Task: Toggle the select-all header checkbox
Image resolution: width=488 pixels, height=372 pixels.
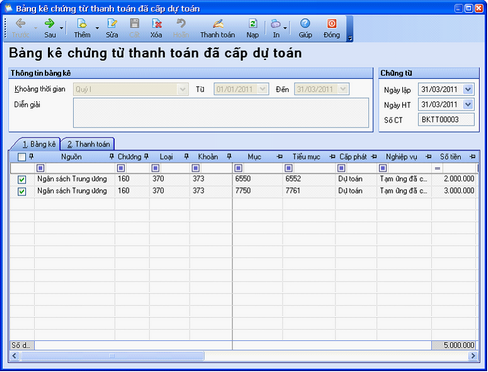Action: pos(22,157)
